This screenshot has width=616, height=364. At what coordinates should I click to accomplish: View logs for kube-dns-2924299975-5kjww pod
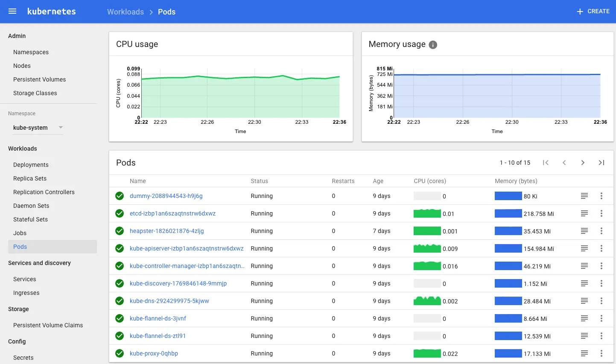[584, 301]
